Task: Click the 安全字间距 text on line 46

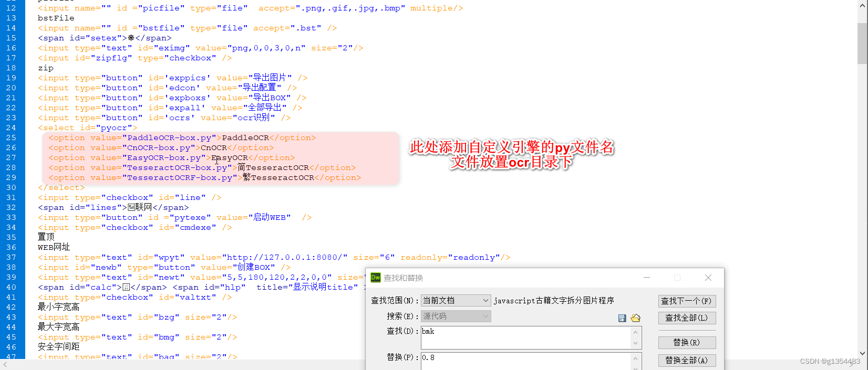Action: click(x=59, y=347)
